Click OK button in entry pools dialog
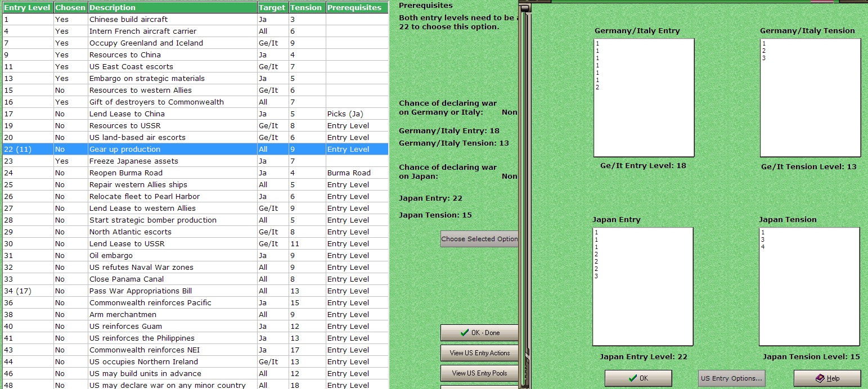 click(x=638, y=378)
